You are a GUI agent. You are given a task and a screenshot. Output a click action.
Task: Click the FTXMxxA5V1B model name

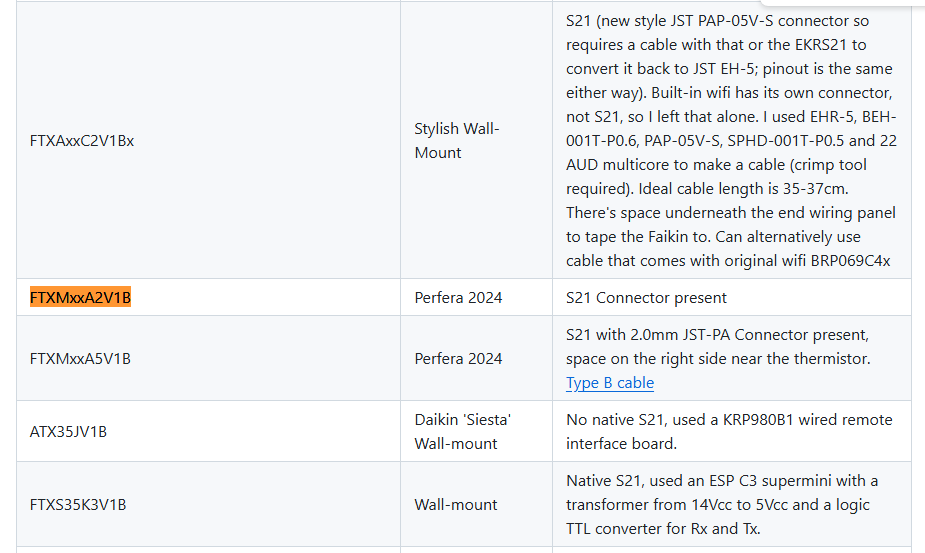click(x=80, y=359)
